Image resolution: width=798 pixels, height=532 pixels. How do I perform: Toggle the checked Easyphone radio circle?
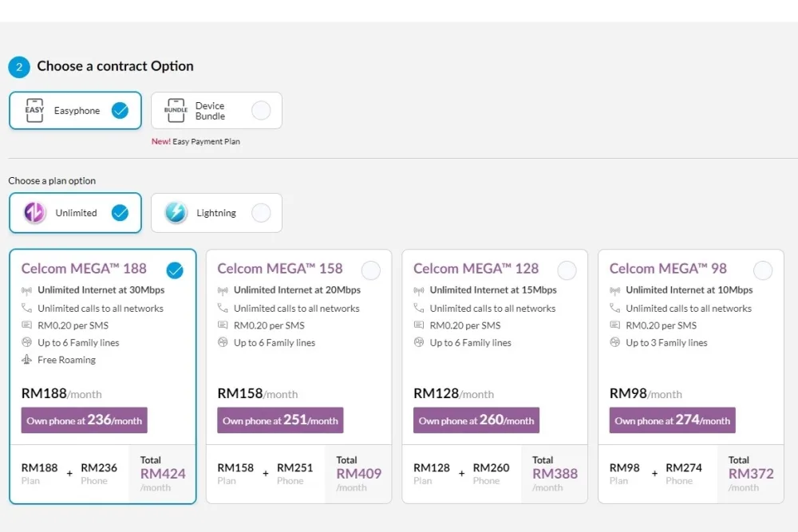120,110
